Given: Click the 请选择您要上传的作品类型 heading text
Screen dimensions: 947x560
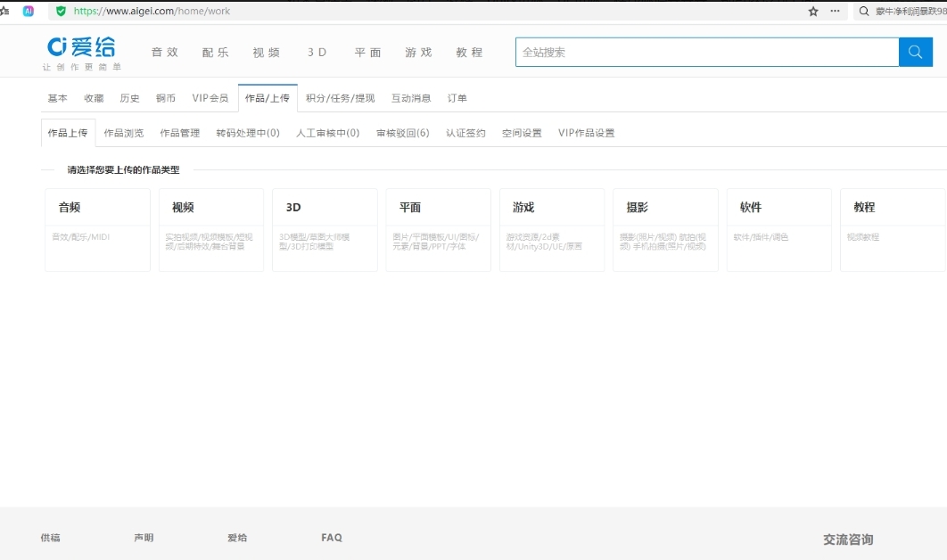Looking at the screenshot, I should click(x=123, y=169).
